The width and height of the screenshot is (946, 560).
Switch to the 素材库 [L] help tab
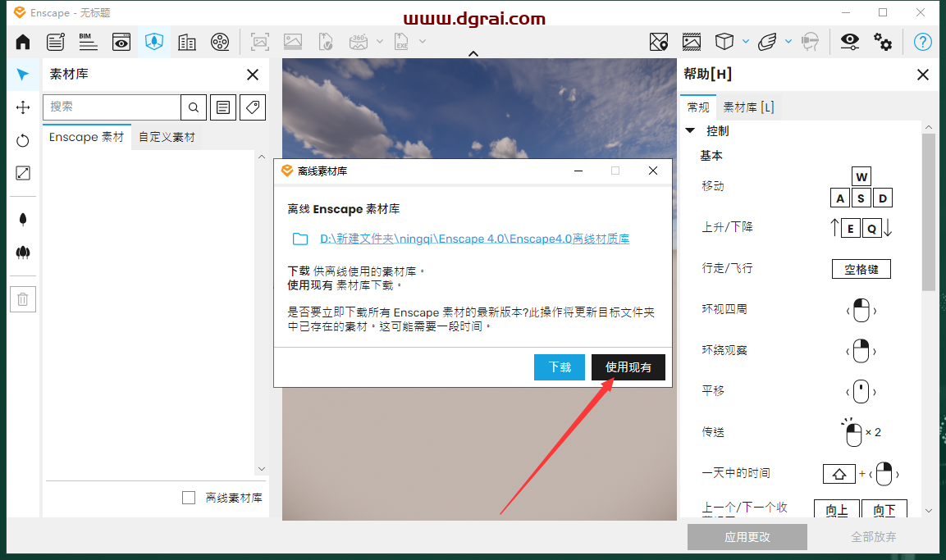click(x=748, y=107)
